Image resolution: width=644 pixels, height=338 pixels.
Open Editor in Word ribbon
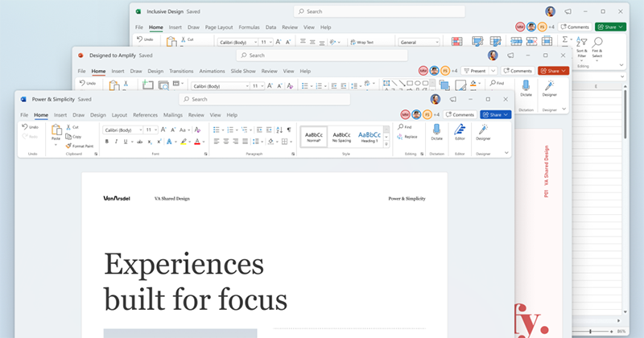click(460, 132)
